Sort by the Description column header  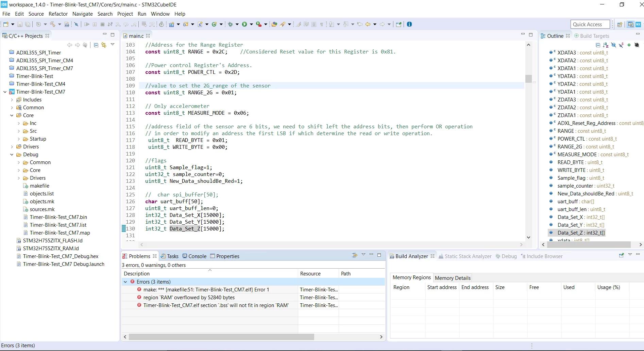210,274
